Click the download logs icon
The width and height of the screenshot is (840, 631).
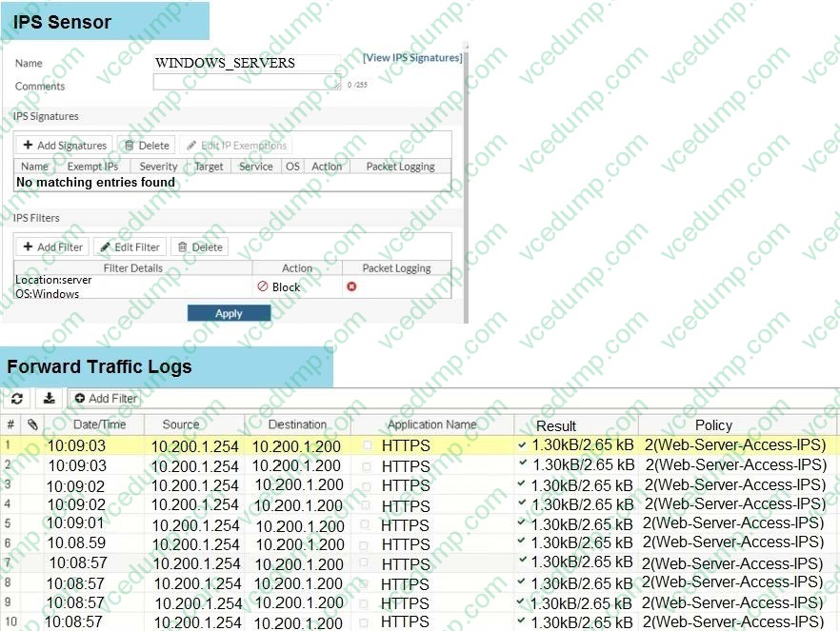coord(50,399)
